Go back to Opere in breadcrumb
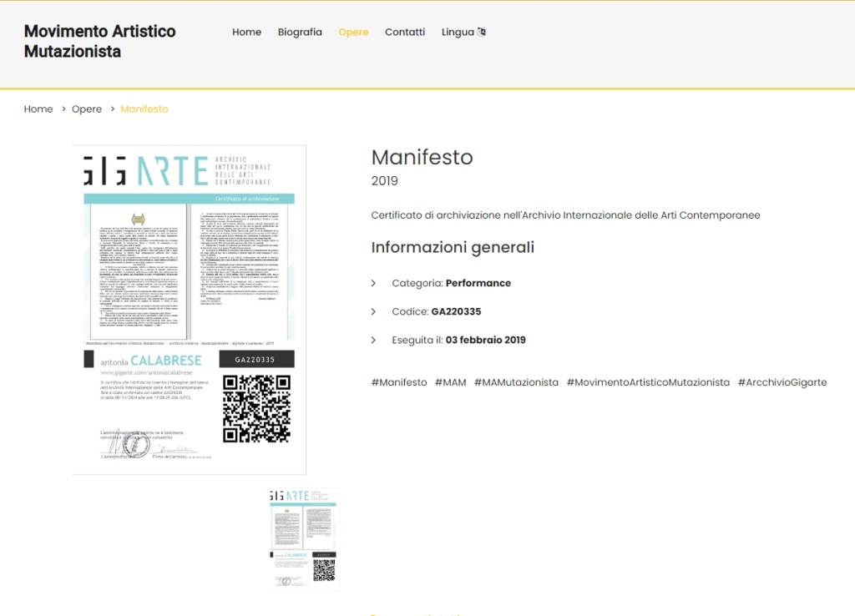 [87, 109]
